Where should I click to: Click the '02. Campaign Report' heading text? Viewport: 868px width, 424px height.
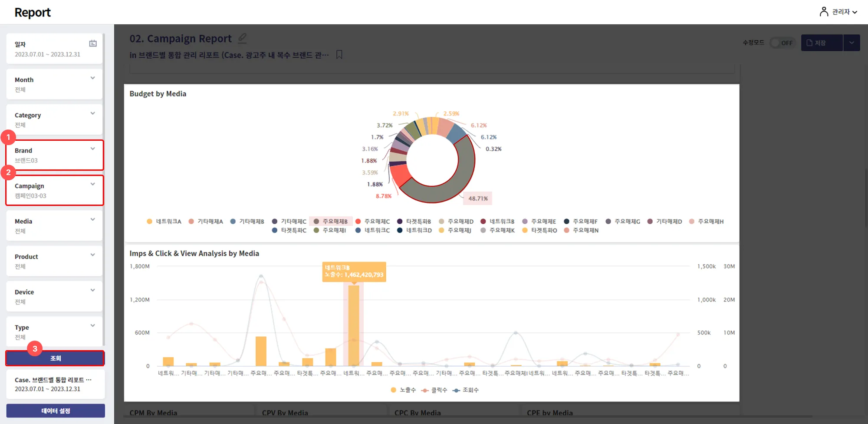pos(181,39)
